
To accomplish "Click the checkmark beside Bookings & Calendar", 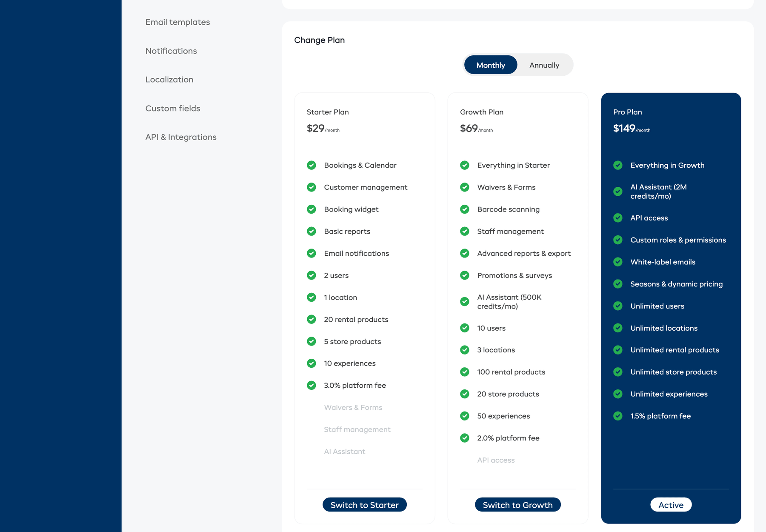I will point(312,165).
